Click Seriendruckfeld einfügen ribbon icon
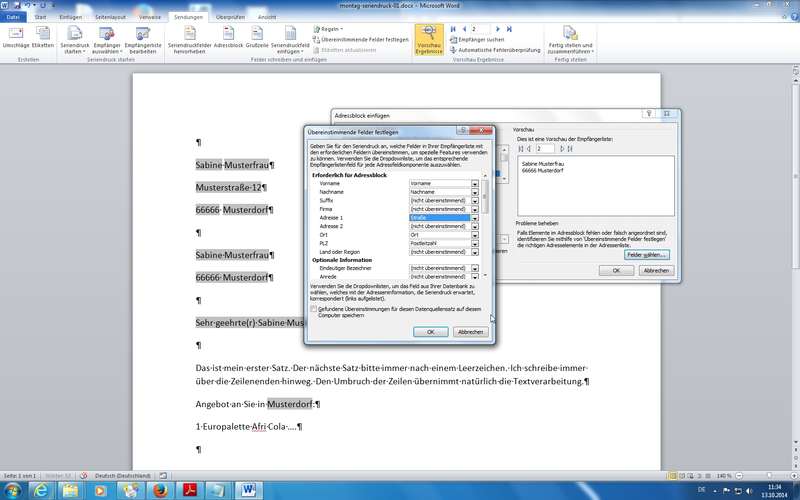The height and width of the screenshot is (500, 800). [x=290, y=40]
